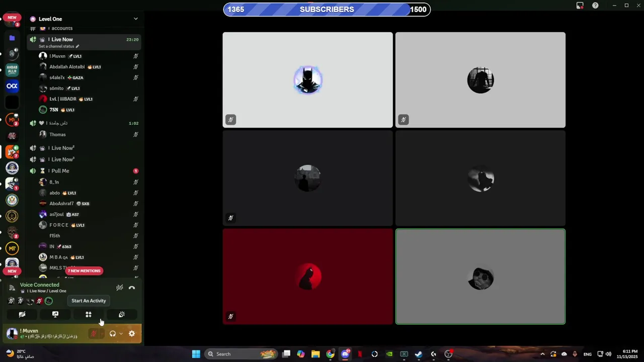Open connection details signal icon

pos(12,288)
